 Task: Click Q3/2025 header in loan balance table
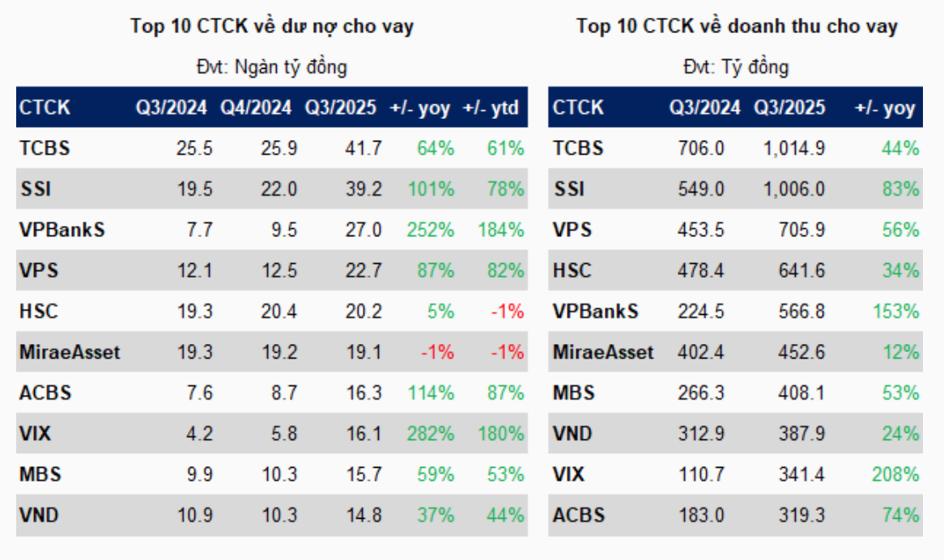pyautogui.click(x=341, y=108)
